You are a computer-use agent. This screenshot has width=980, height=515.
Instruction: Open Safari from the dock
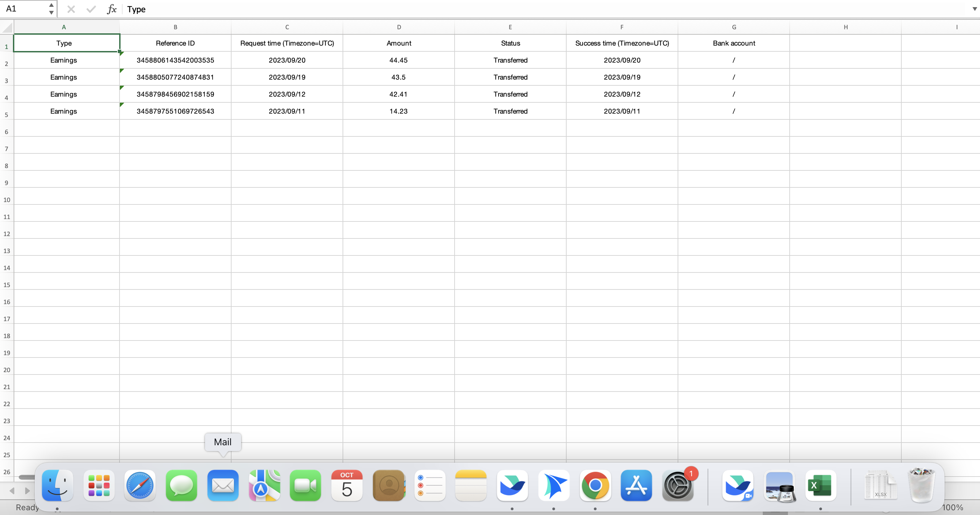point(140,485)
